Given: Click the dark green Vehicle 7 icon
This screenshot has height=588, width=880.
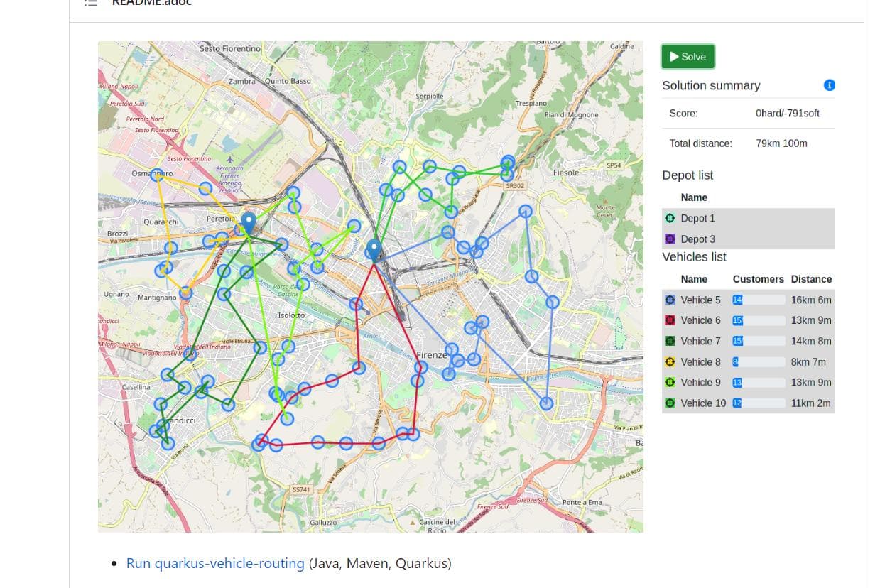Looking at the screenshot, I should click(x=670, y=341).
